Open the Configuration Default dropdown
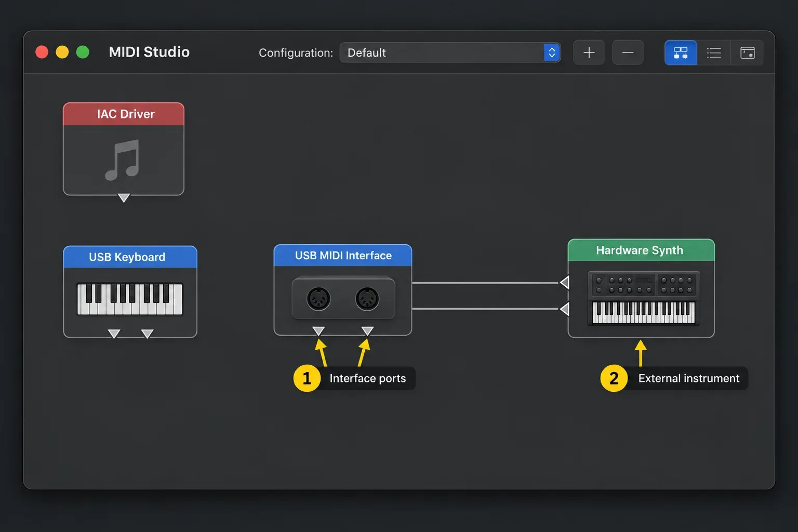 [x=450, y=52]
